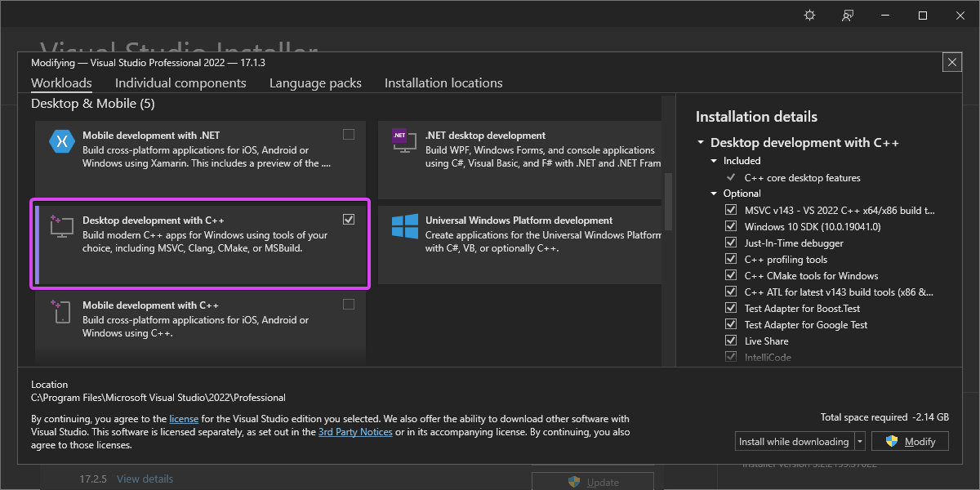This screenshot has width=980, height=490.
Task: Click the theme toggle sun icon in title bar
Action: point(809,16)
